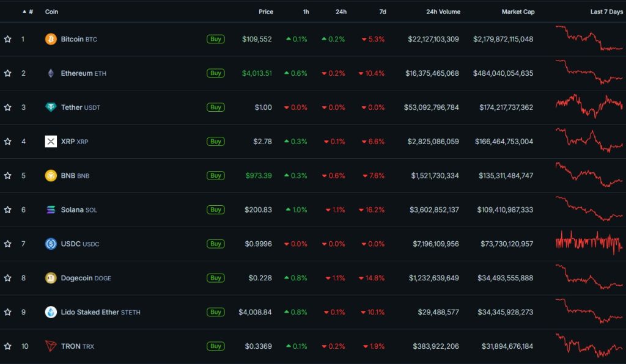This screenshot has height=364, width=626.
Task: Select the Lido Staked Ether icon
Action: coord(50,312)
